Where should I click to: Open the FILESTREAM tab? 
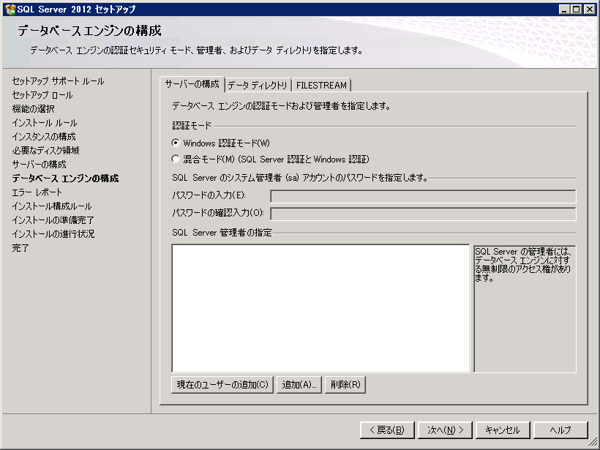pos(321,85)
